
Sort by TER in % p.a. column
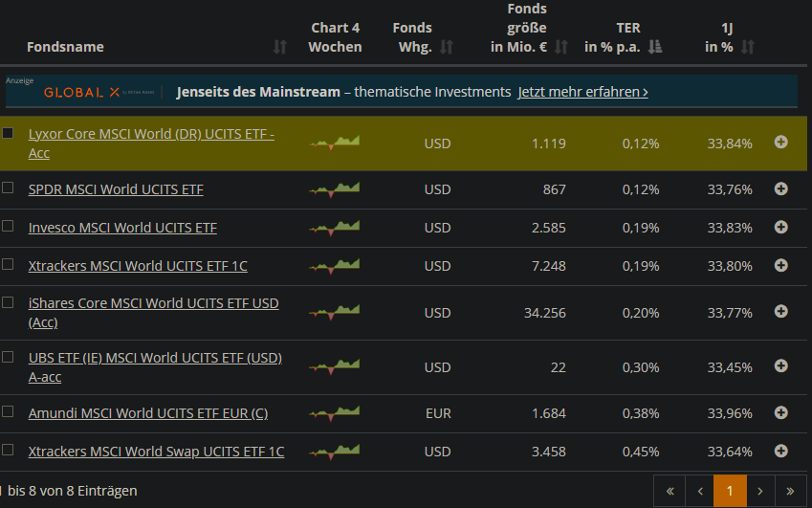[655, 47]
